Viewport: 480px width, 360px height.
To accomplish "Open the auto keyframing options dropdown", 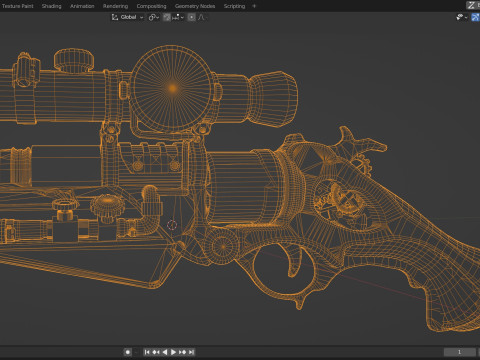I will coord(136,352).
